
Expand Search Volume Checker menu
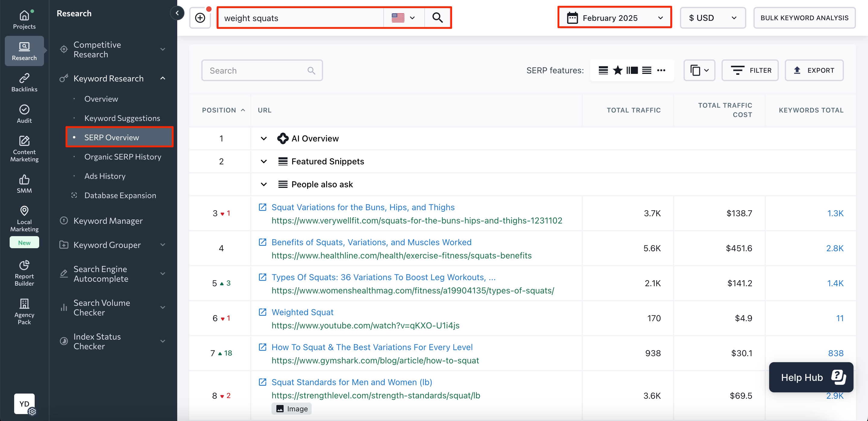click(x=163, y=307)
